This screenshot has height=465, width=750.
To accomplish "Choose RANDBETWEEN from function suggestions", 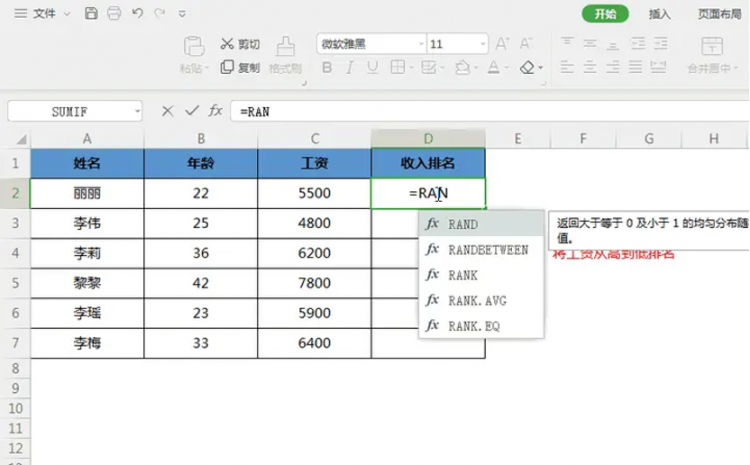I will click(x=481, y=250).
